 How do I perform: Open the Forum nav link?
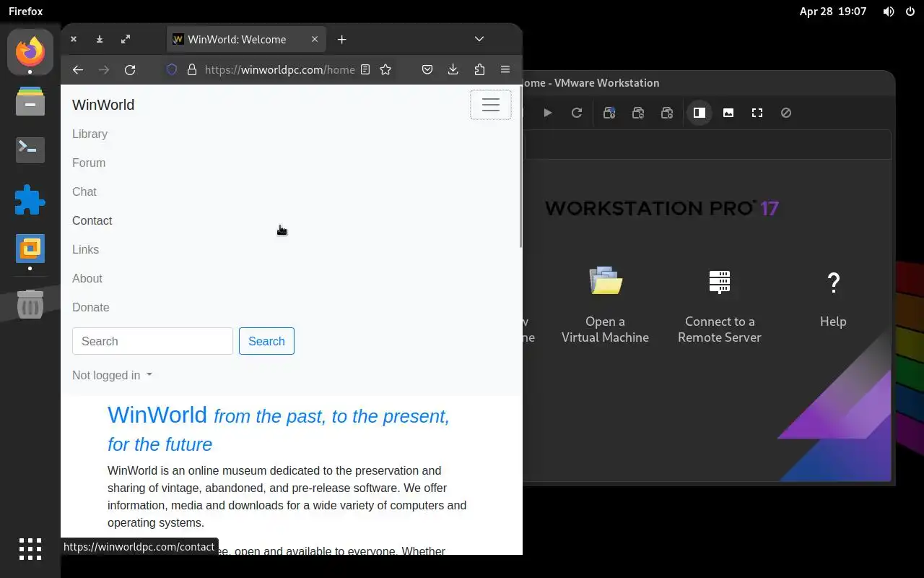click(89, 163)
